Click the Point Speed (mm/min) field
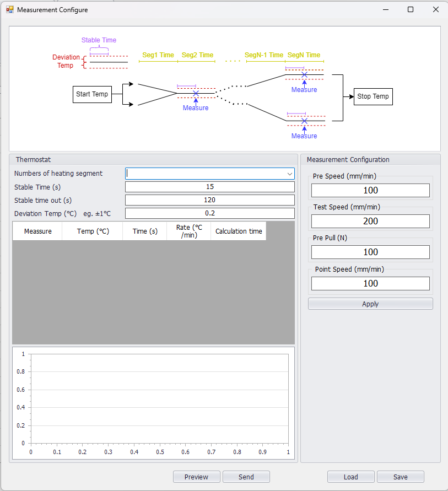 pyautogui.click(x=370, y=283)
